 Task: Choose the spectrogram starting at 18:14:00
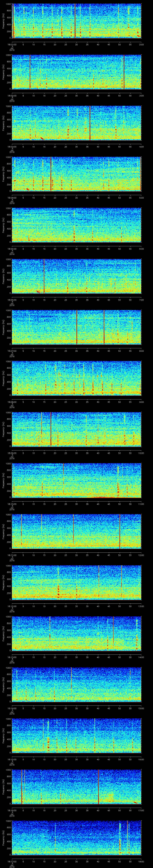click(x=77, y=685)
